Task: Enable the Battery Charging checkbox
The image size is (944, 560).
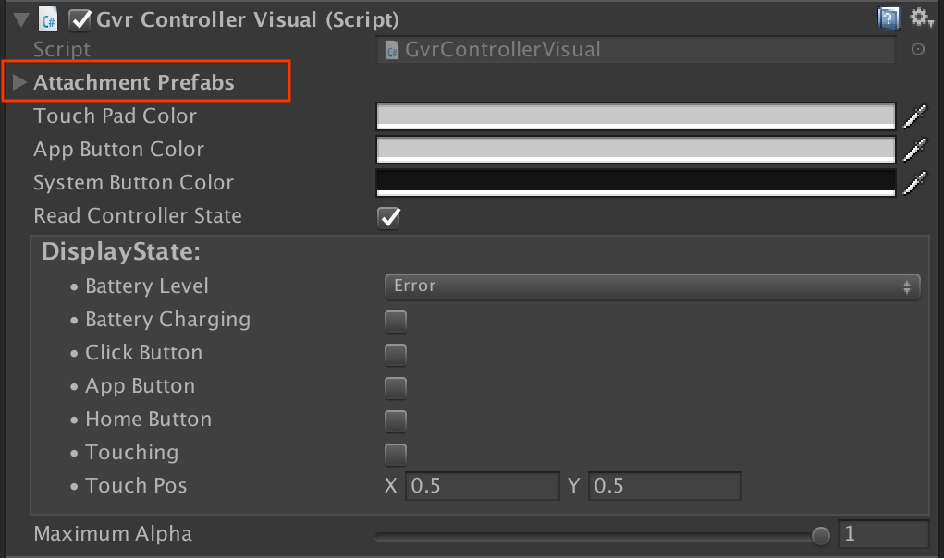Action: click(395, 321)
